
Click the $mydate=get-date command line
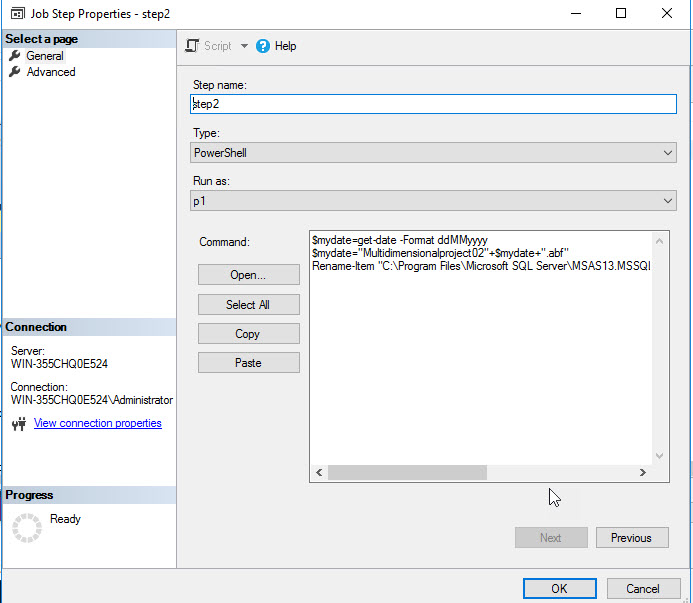point(400,240)
